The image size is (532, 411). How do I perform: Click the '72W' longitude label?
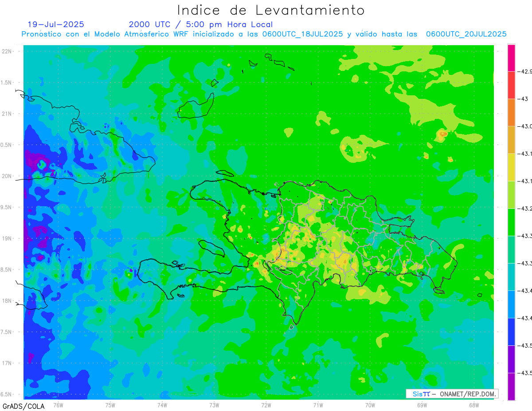[266, 405]
